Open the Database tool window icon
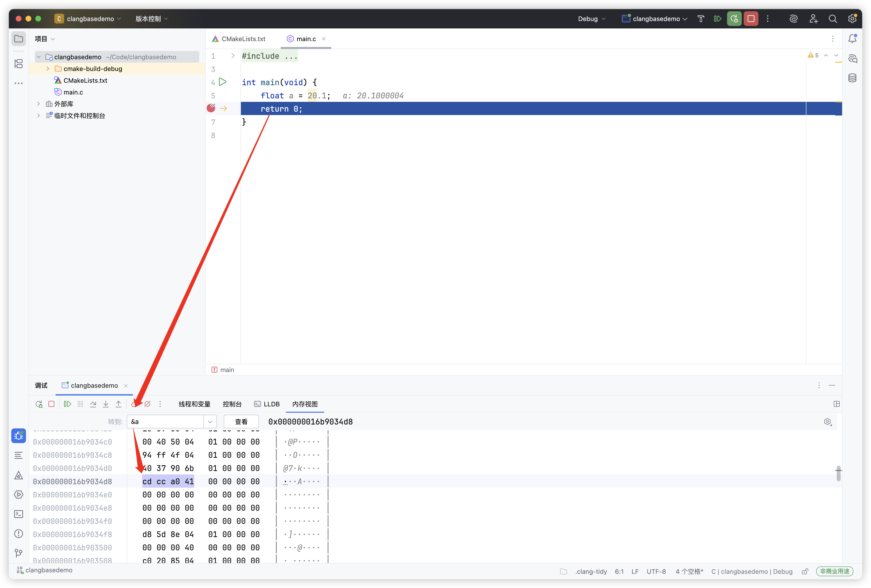The height and width of the screenshot is (588, 871). (852, 78)
